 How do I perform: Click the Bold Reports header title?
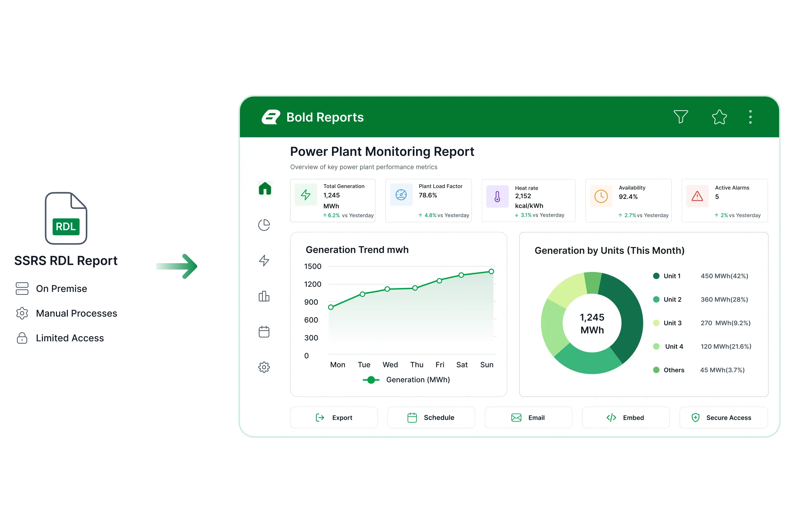coord(325,117)
